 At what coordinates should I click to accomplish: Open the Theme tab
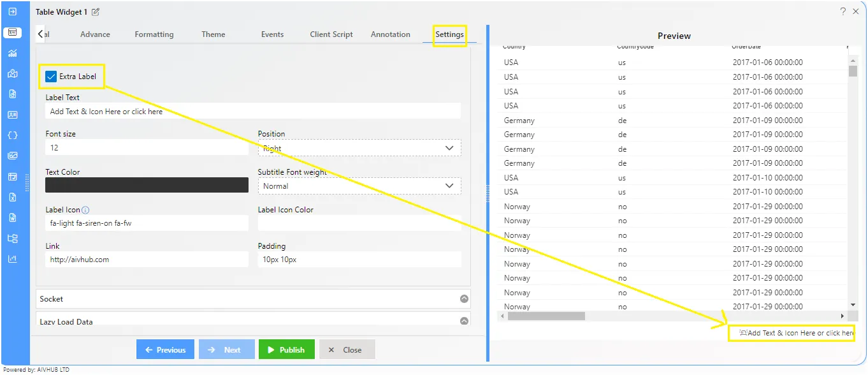pyautogui.click(x=213, y=34)
